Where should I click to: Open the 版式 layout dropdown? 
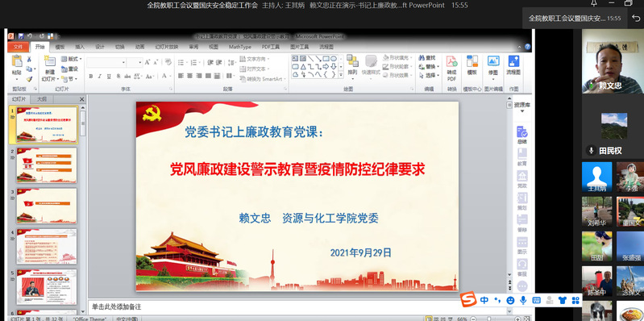pyautogui.click(x=72, y=59)
